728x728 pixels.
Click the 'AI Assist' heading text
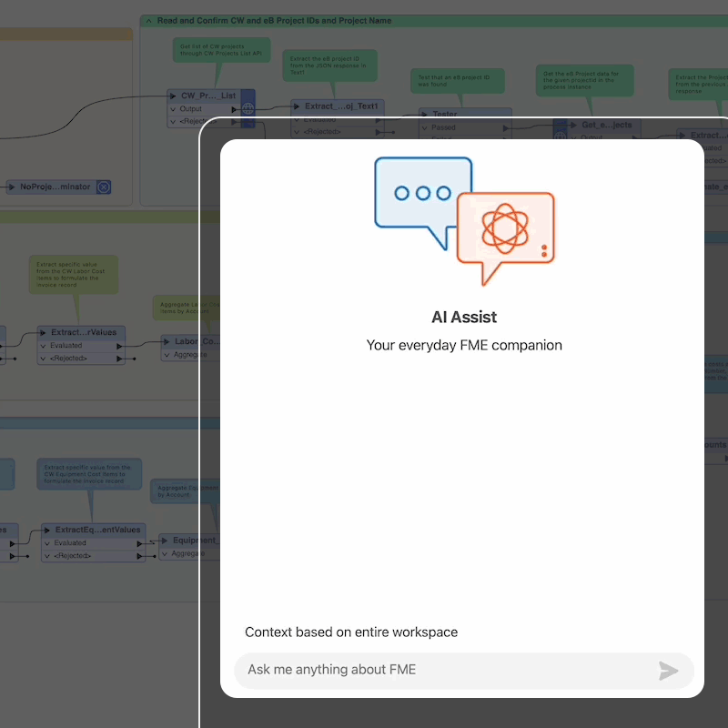tap(464, 317)
